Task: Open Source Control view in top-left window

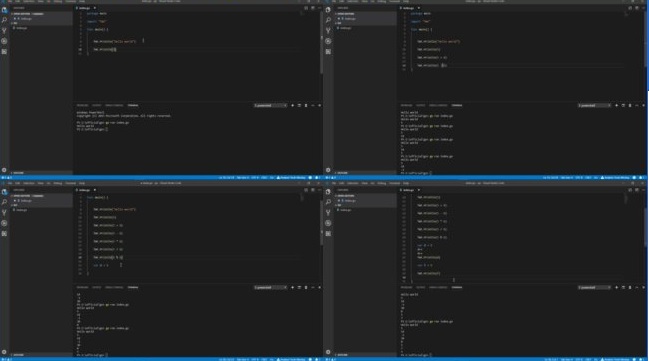Action: pyautogui.click(x=4, y=31)
